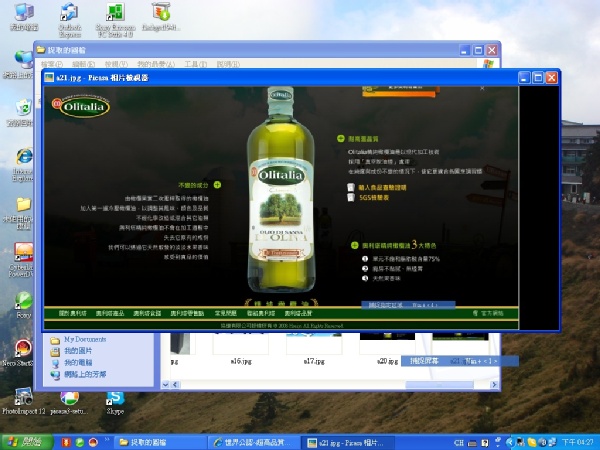Close the 捉取的圖檔 Explorer window
This screenshot has width=600, height=450.
(492, 50)
